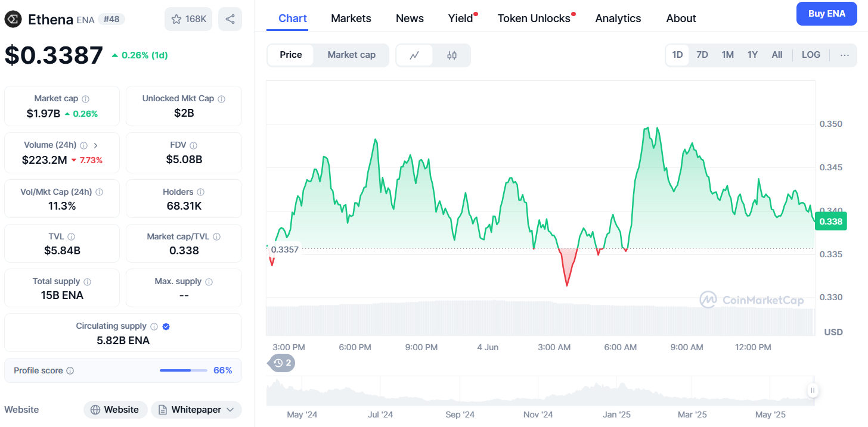This screenshot has height=427, width=868.
Task: Switch to line chart view icon
Action: pyautogui.click(x=414, y=55)
